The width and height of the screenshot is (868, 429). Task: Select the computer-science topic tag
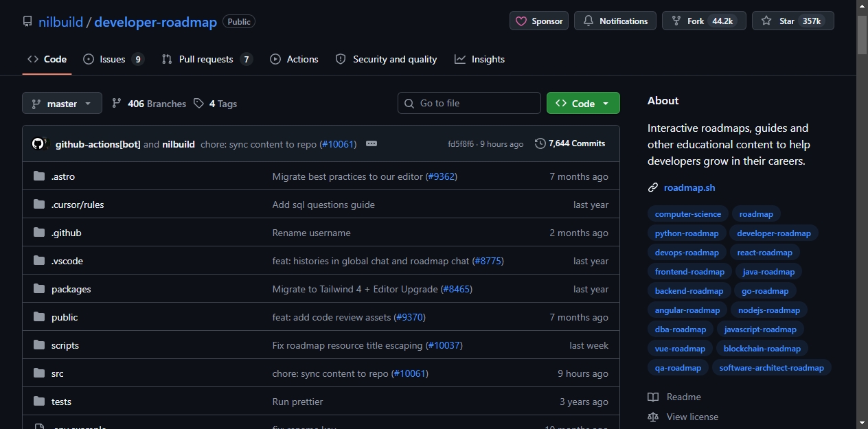coord(688,214)
